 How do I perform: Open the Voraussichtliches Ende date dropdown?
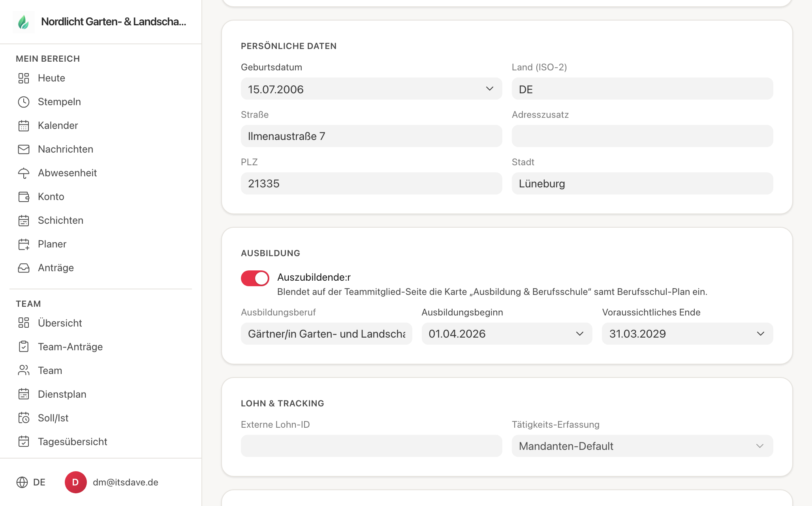(687, 334)
